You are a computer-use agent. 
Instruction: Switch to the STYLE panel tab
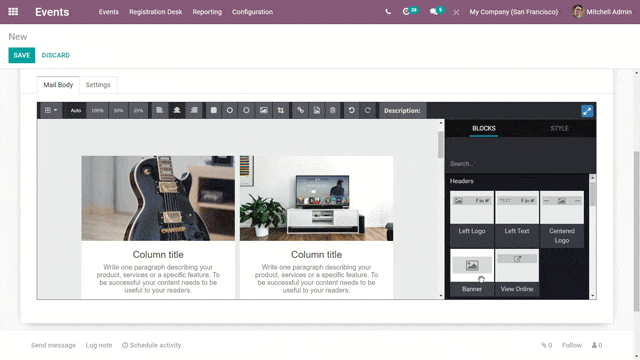(x=559, y=128)
